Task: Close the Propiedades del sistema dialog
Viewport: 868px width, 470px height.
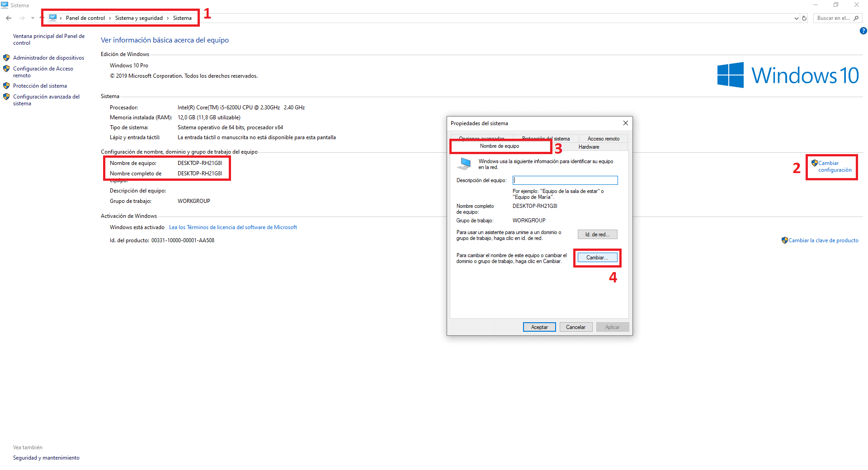Action: pyautogui.click(x=626, y=123)
